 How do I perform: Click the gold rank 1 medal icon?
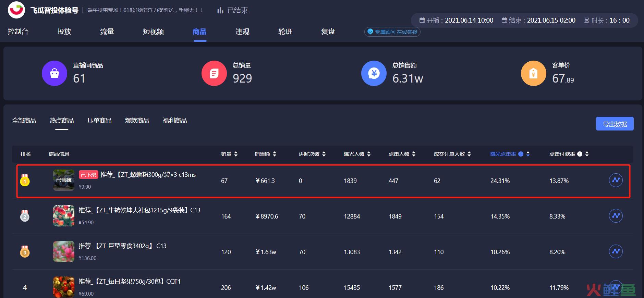point(25,180)
